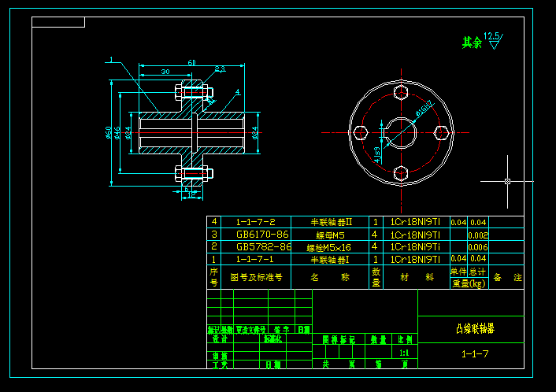Click the '重量(kg)' header
The image size is (556, 392).
click(469, 283)
